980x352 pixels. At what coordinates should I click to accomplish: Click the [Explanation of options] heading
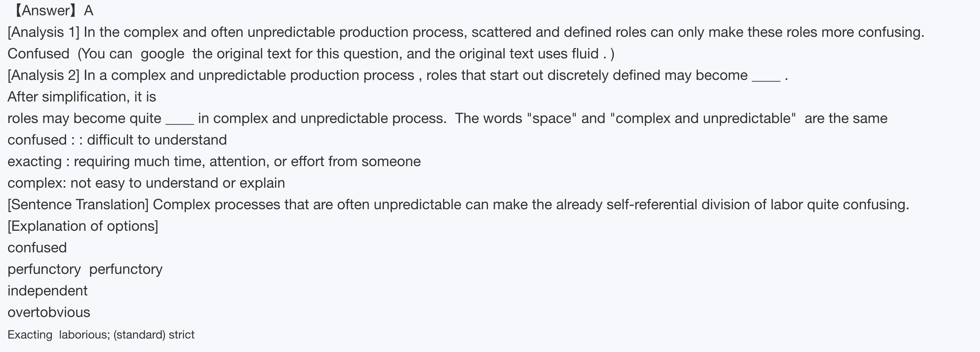(x=83, y=226)
